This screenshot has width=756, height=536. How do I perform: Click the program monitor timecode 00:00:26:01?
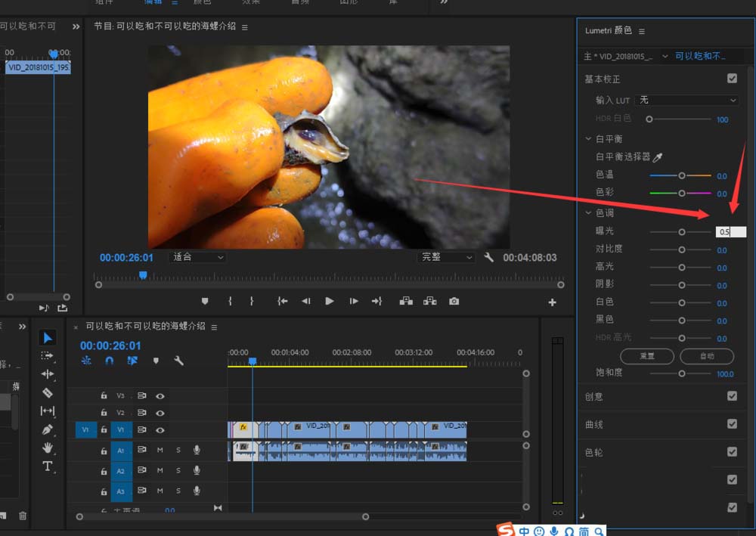point(126,258)
